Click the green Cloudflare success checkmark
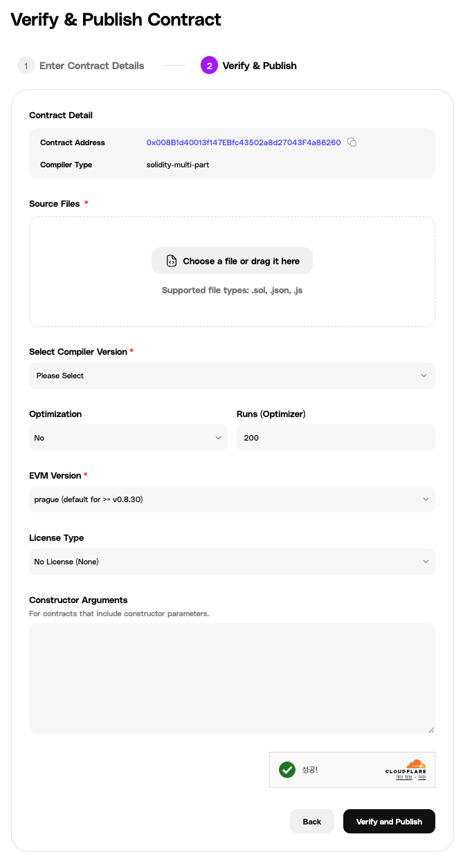The width and height of the screenshot is (472, 868). coord(287,770)
